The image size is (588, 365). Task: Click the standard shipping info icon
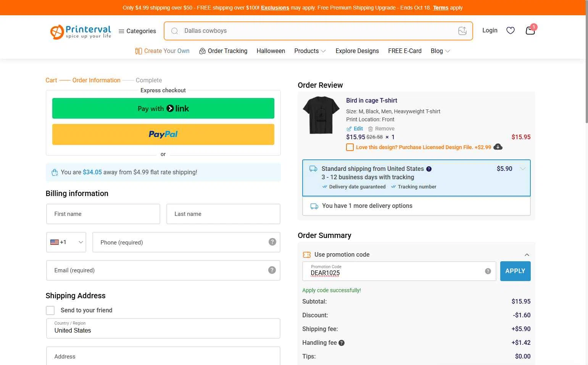(429, 169)
